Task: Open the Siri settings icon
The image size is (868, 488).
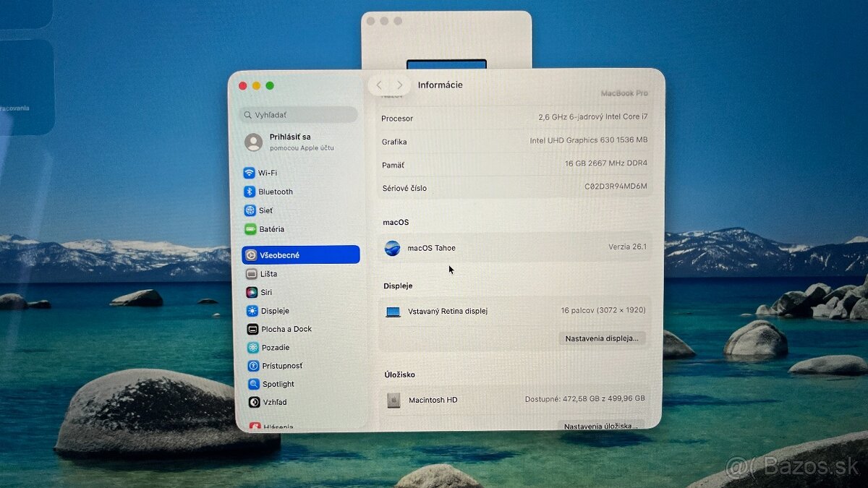Action: coord(251,293)
